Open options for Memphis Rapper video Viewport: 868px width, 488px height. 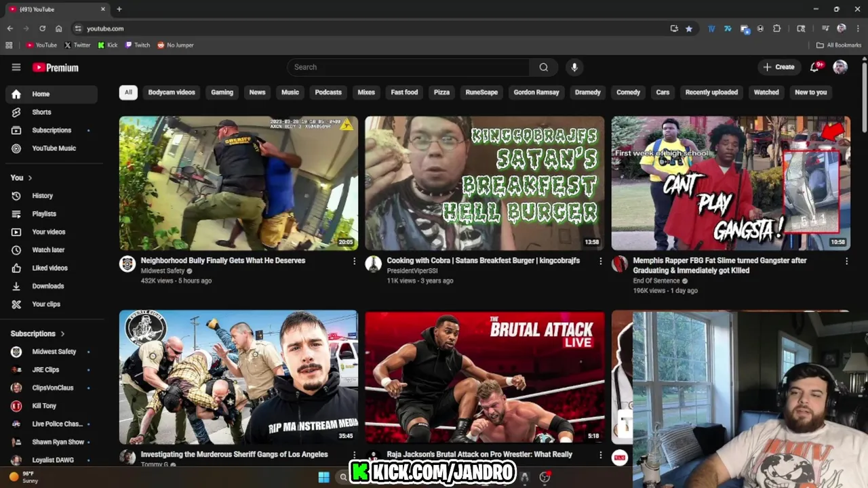pos(846,261)
